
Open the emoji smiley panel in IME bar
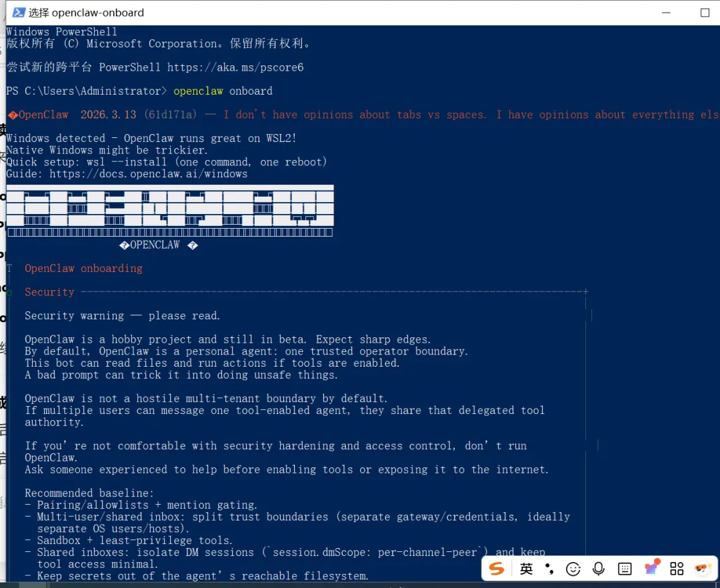pyautogui.click(x=573, y=569)
